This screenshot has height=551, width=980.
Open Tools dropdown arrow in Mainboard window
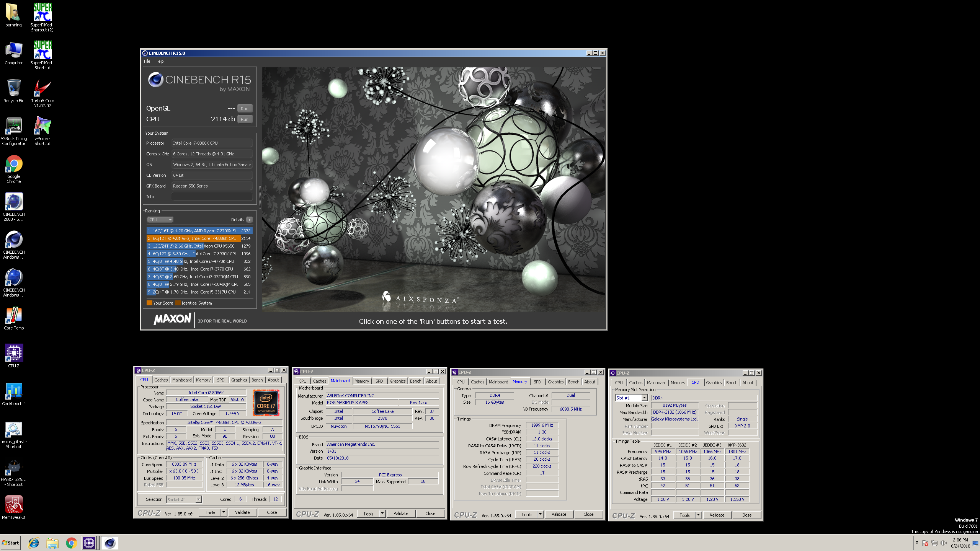tap(382, 514)
